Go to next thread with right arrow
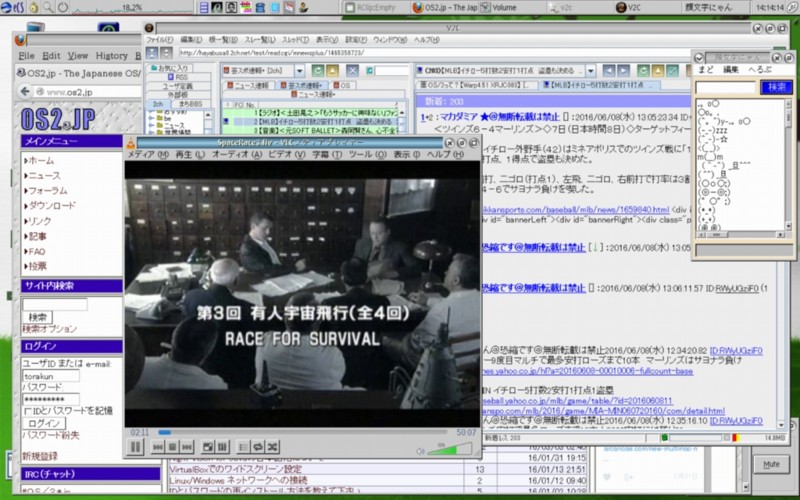This screenshot has width=800, height=500. [623, 70]
